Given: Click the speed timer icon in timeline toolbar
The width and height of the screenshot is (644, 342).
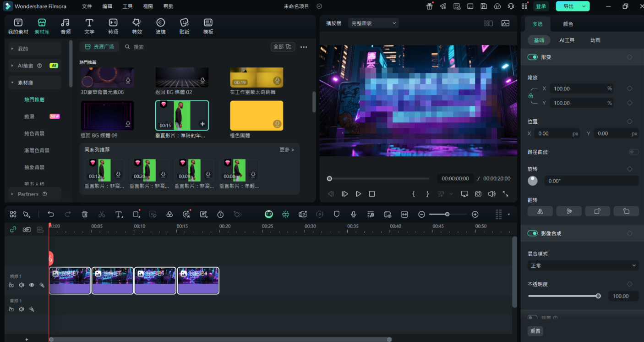Looking at the screenshot, I should (x=220, y=214).
